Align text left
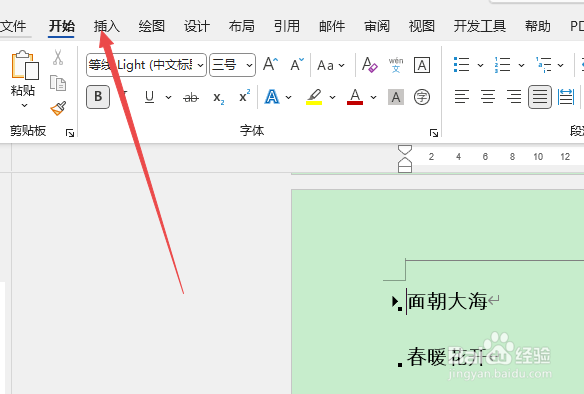Viewport: 584px width, 394px height. click(462, 97)
